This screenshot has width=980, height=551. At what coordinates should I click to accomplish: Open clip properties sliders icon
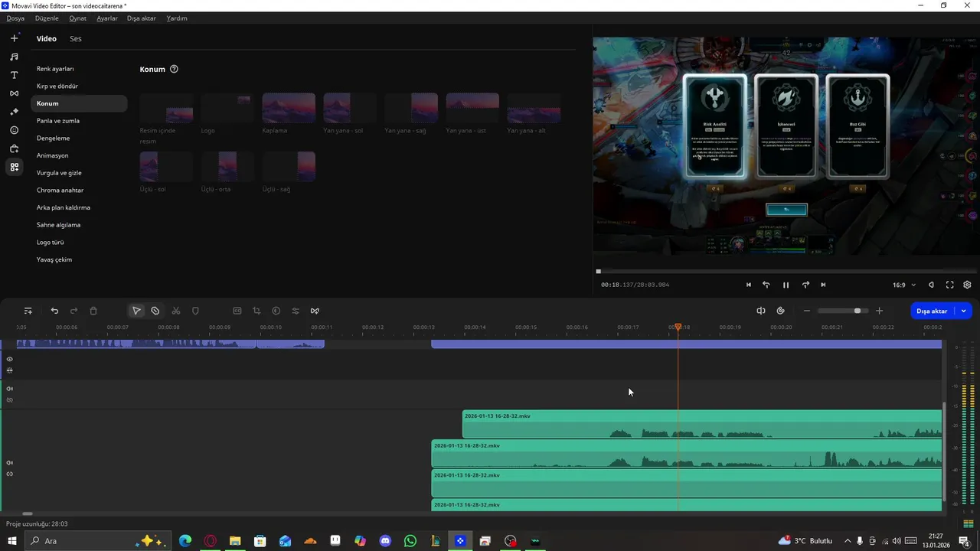[296, 311]
